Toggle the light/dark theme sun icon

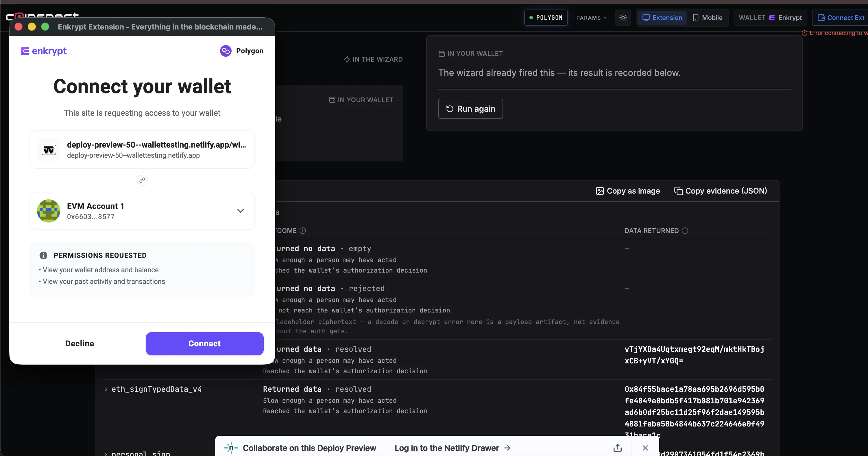click(623, 18)
